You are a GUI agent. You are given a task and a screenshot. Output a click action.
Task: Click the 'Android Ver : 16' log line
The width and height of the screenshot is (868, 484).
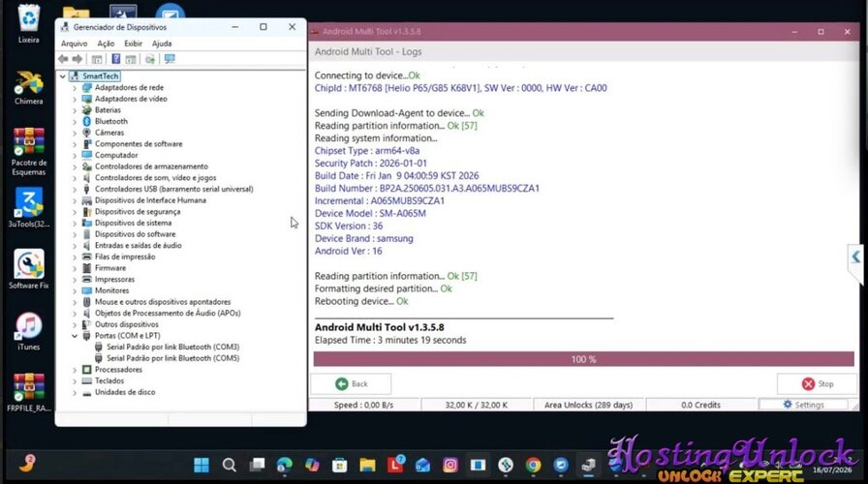[x=348, y=251]
